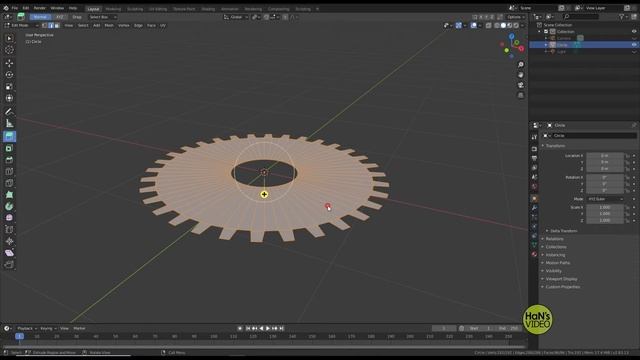Viewport: 640px width, 360px height.
Task: Select the Loop Cut tool
Action: tap(9, 171)
